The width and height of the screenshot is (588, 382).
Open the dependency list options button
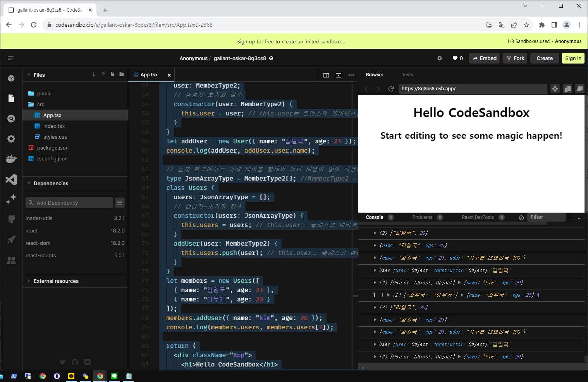click(120, 203)
